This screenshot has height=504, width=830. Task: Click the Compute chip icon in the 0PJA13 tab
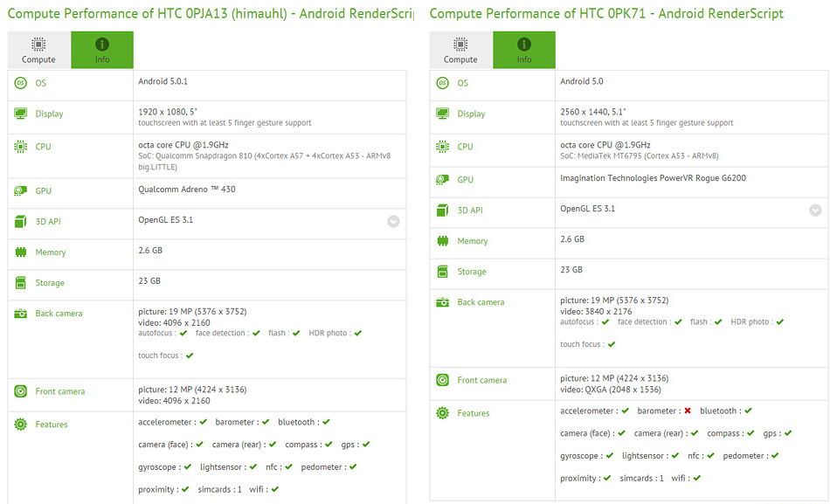click(x=38, y=44)
